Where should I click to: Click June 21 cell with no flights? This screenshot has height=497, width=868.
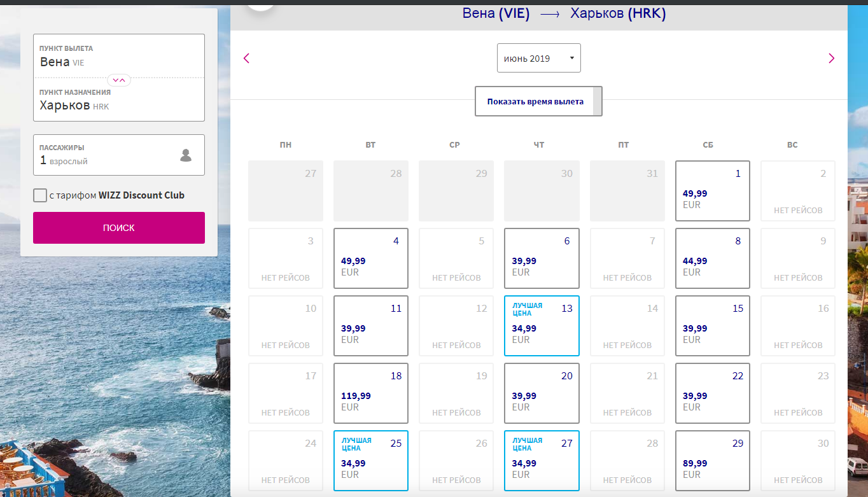click(x=627, y=393)
